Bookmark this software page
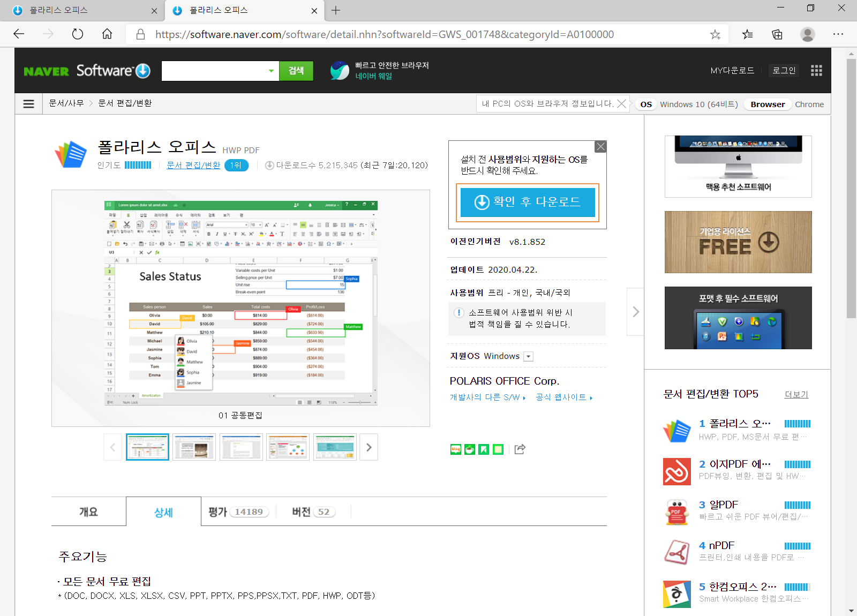This screenshot has width=857, height=616. 484,449
